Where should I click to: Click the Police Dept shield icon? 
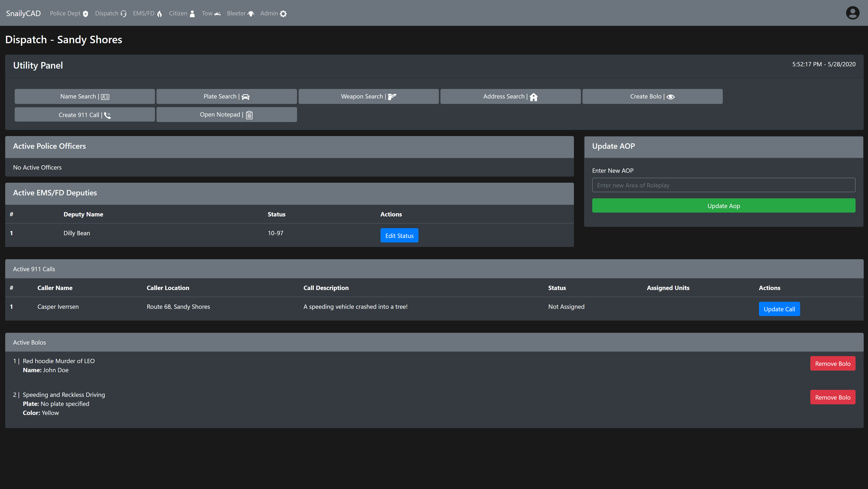(x=86, y=14)
